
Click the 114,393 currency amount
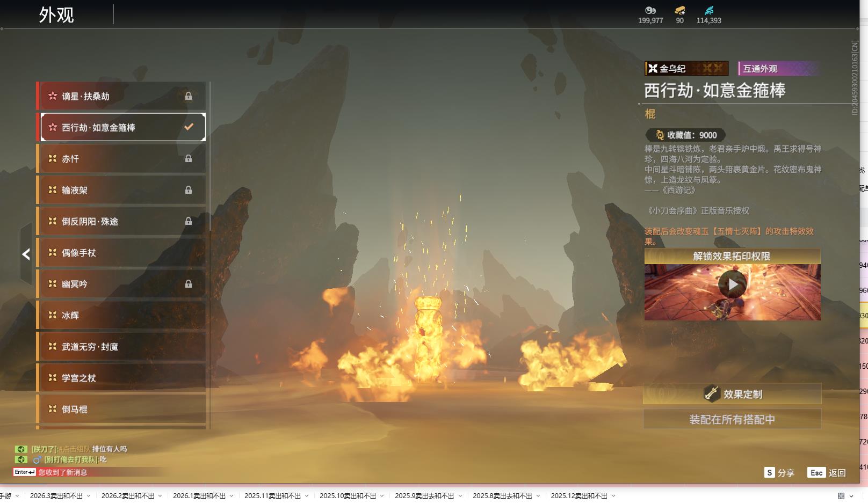[x=709, y=20]
